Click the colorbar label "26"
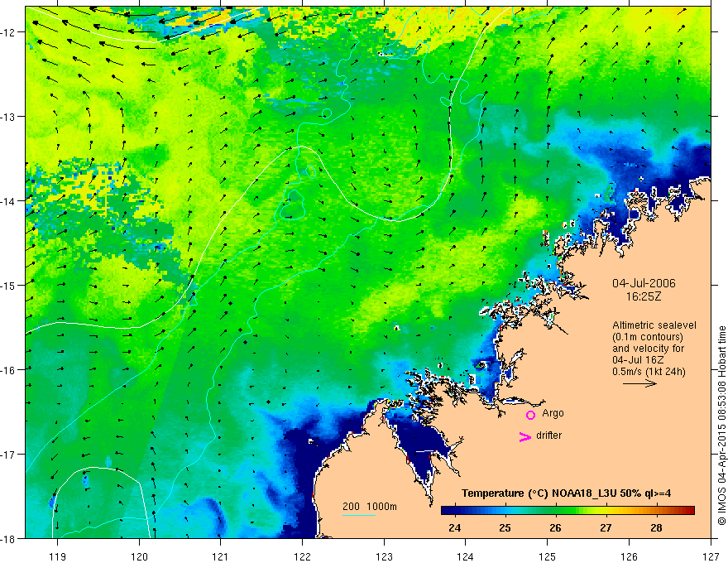 [555, 527]
